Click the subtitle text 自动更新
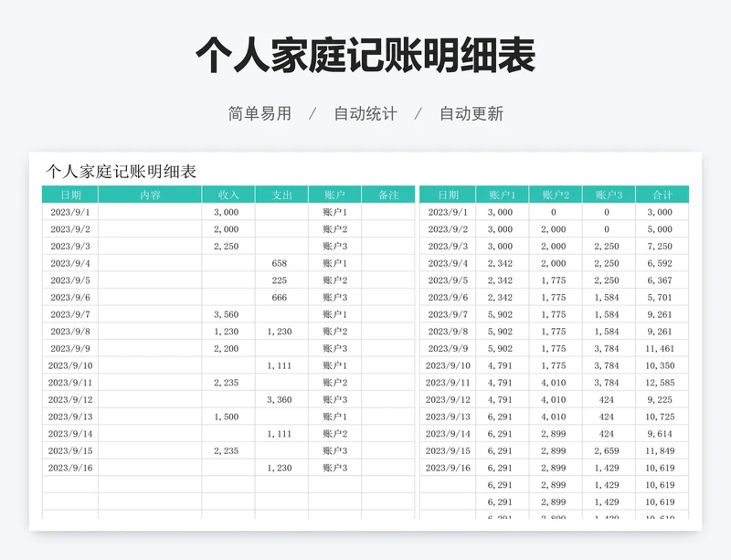 (471, 114)
